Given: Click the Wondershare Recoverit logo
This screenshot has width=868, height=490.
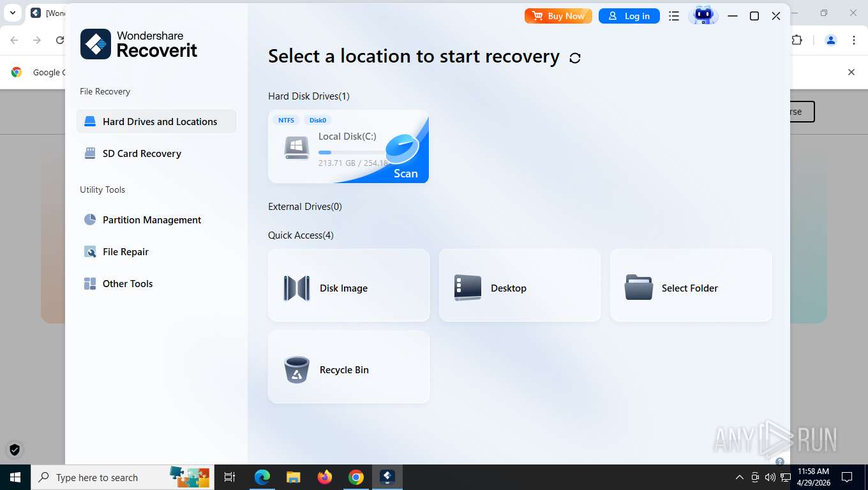Looking at the screenshot, I should (x=139, y=44).
